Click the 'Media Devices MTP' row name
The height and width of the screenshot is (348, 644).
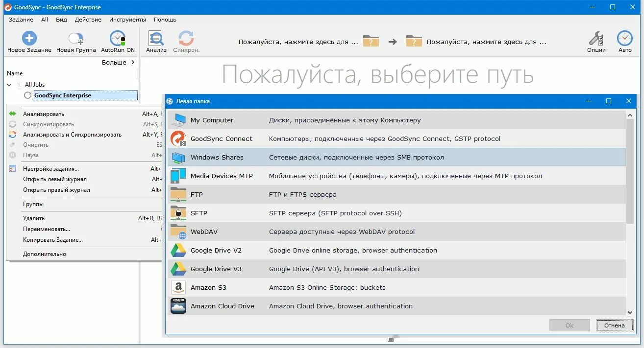[x=222, y=176]
